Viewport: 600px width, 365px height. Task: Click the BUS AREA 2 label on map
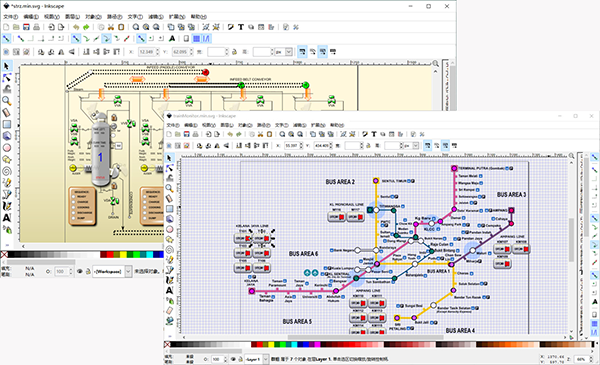coord(340,182)
